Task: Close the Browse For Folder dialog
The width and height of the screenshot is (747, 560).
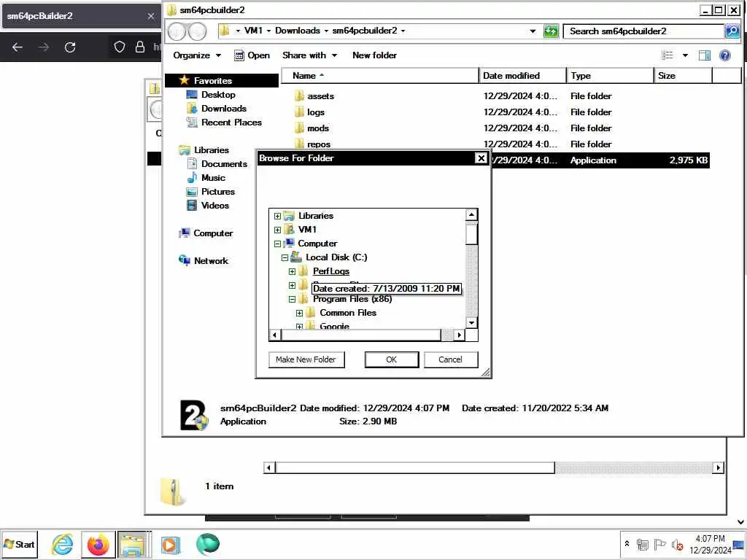Action: [x=481, y=158]
